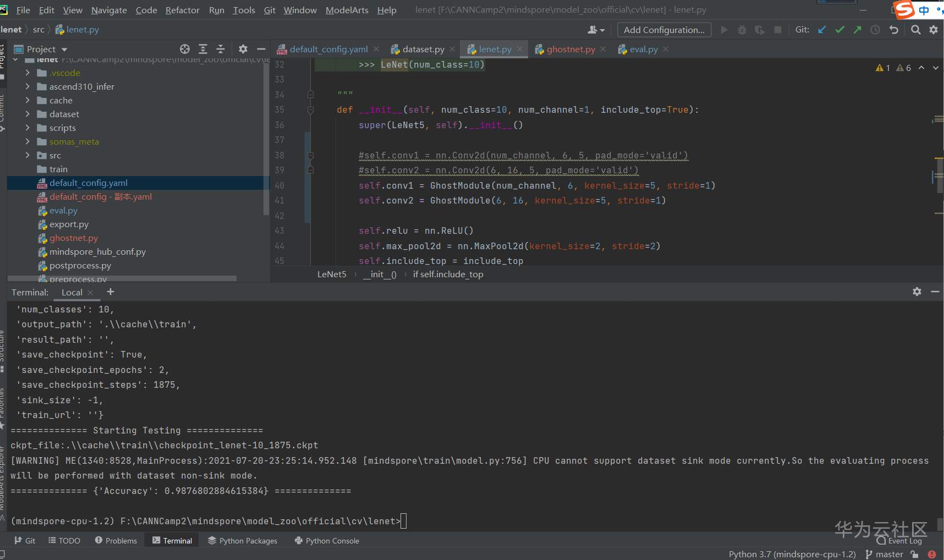Expand the dataset folder
Image resolution: width=944 pixels, height=560 pixels.
pos(28,114)
